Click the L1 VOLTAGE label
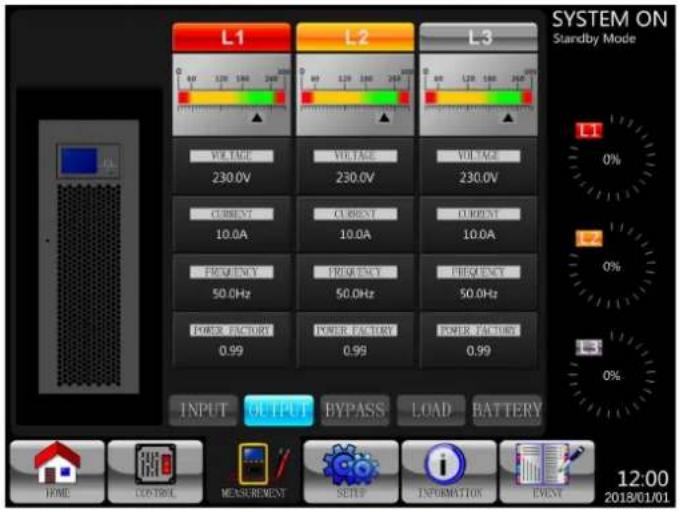The height and width of the screenshot is (512, 679). [231, 156]
